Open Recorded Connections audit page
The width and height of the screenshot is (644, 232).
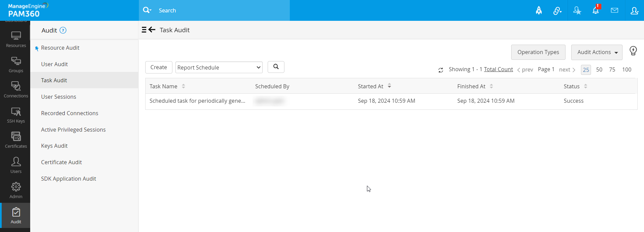[x=70, y=113]
